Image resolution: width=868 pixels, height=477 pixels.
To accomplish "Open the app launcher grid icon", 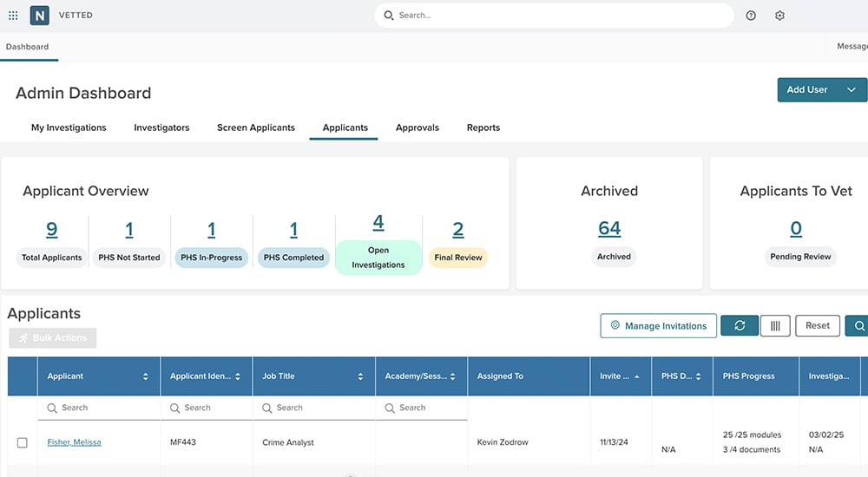I will pyautogui.click(x=13, y=16).
